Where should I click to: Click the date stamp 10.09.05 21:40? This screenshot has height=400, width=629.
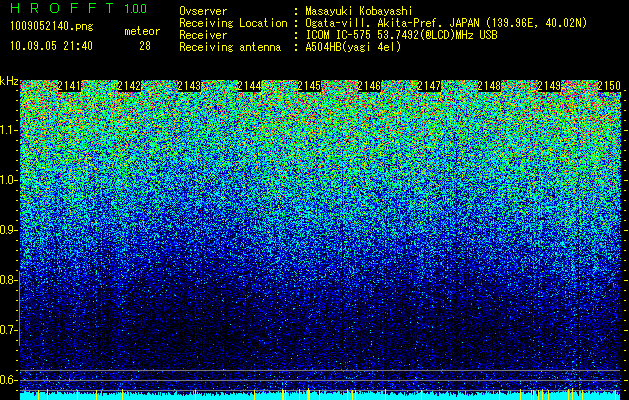51,46
